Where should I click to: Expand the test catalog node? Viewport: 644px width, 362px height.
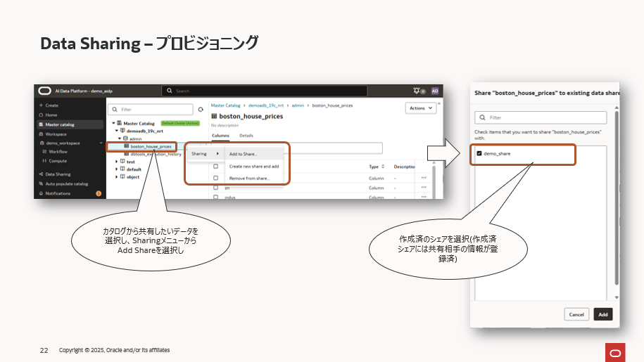coord(117,162)
